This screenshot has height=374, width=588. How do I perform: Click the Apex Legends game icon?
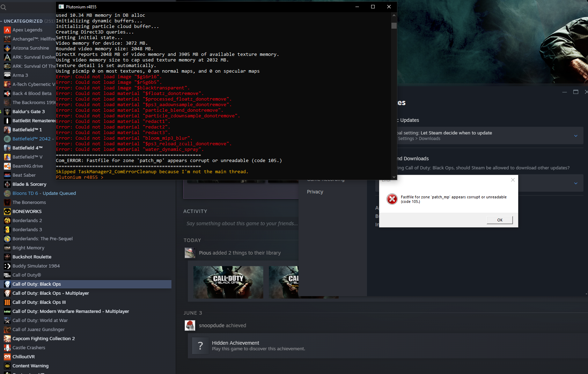[x=7, y=30]
